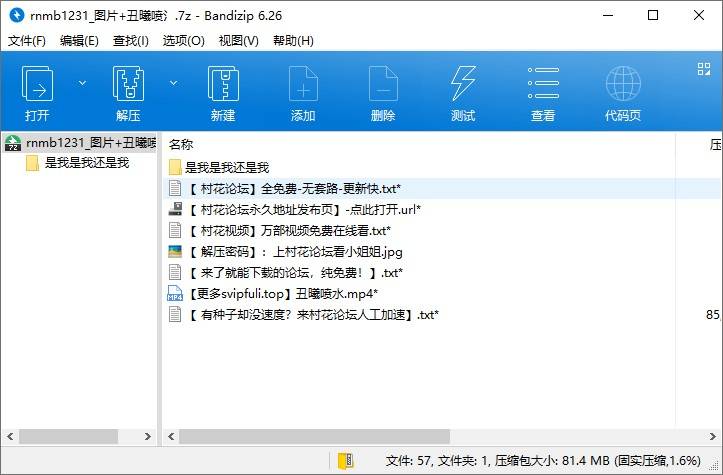Click the file list horizontal scrollbar thumb

pyautogui.click(x=314, y=436)
